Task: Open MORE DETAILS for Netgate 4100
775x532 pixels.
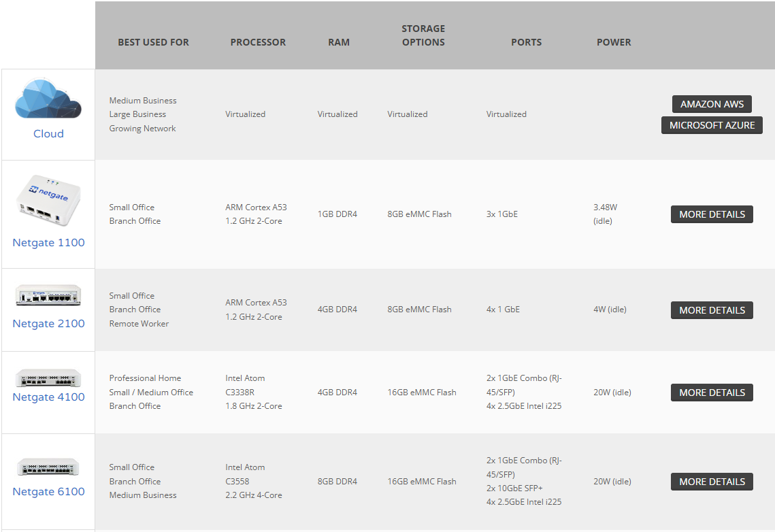Action: (712, 392)
